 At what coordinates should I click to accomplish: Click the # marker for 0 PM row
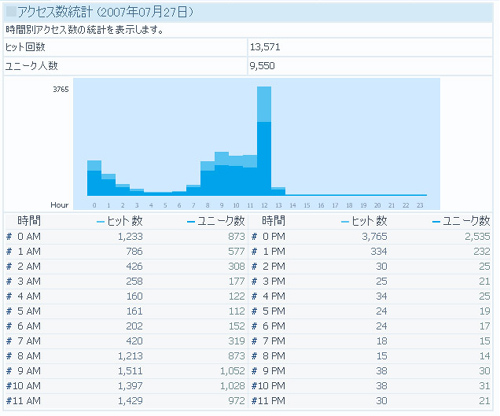tap(254, 237)
